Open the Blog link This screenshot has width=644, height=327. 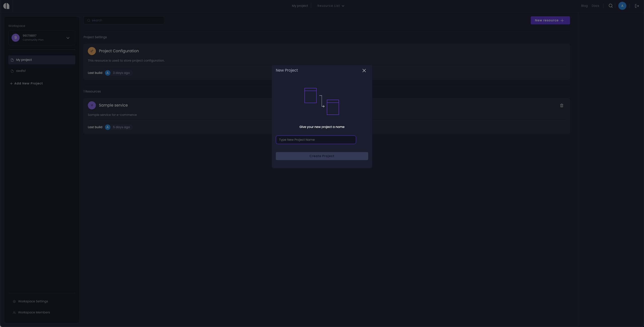(584, 6)
